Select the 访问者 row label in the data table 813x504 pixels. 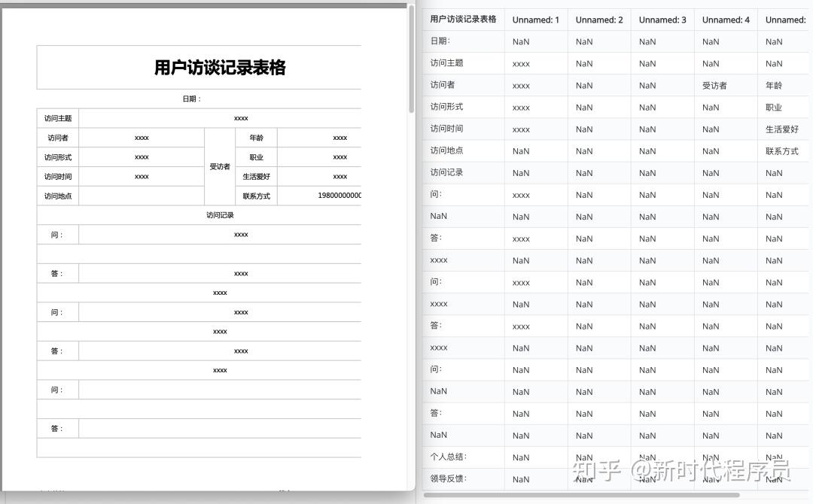[443, 85]
